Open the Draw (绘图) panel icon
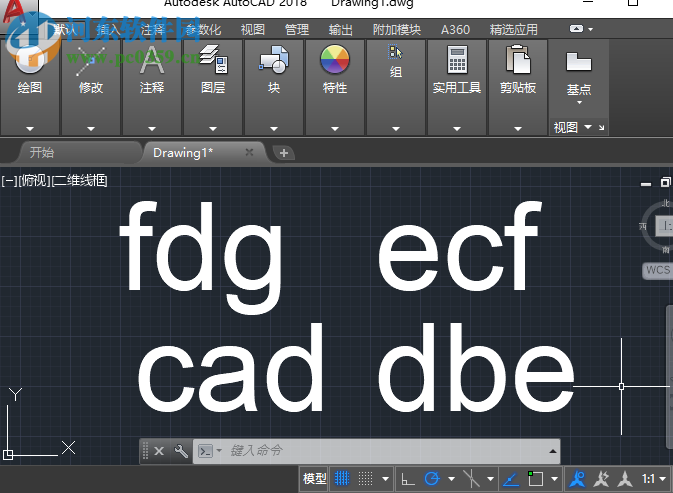Screen dimensions: 673x493 point(30,60)
